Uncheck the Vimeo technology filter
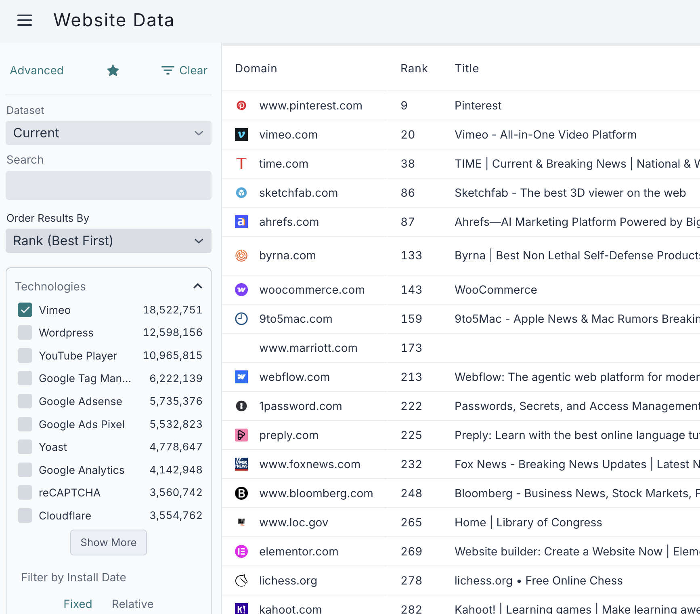Viewport: 700px width, 614px height. click(x=25, y=310)
